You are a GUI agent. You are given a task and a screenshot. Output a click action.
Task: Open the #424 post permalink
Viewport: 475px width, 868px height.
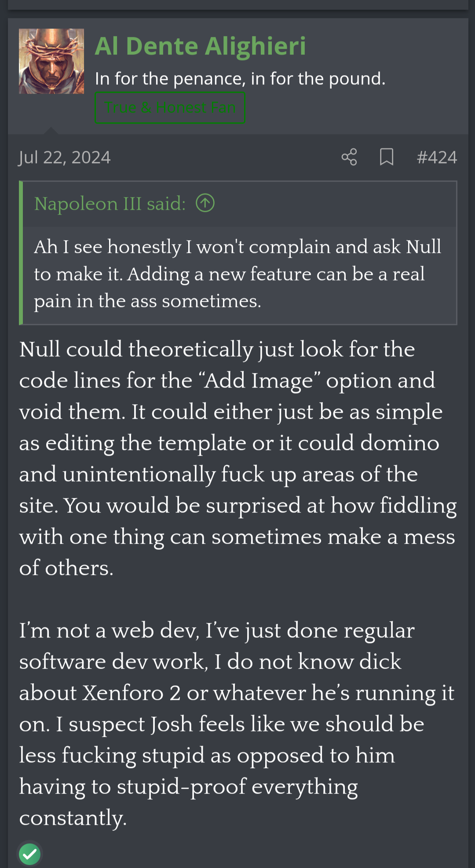(437, 157)
